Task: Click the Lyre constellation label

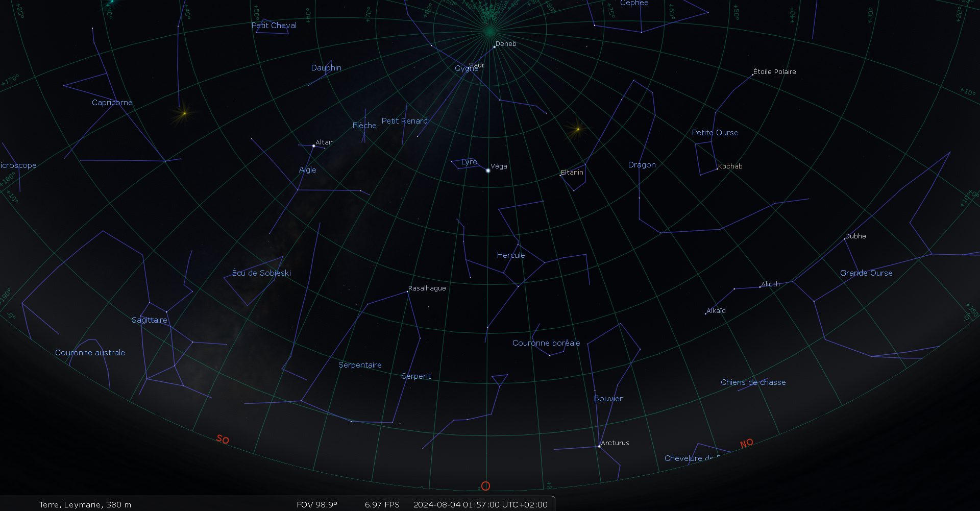Action: tap(469, 162)
